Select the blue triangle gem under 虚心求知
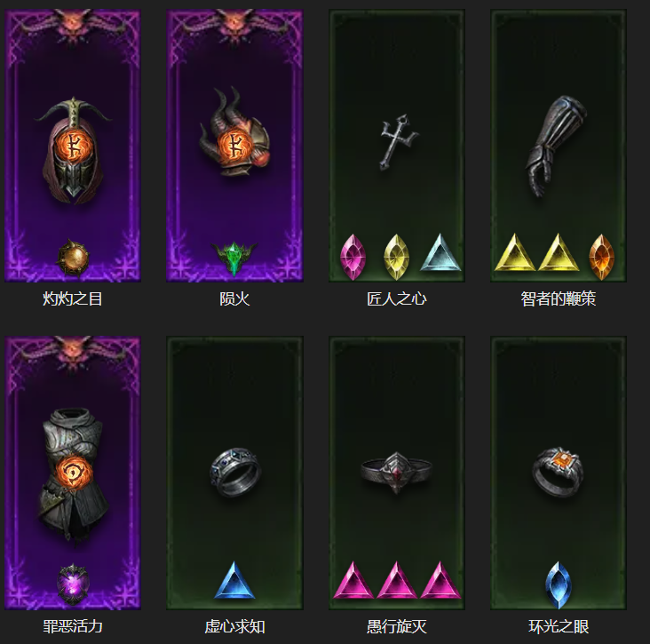Screen dimensions: 650x644 coord(234,580)
